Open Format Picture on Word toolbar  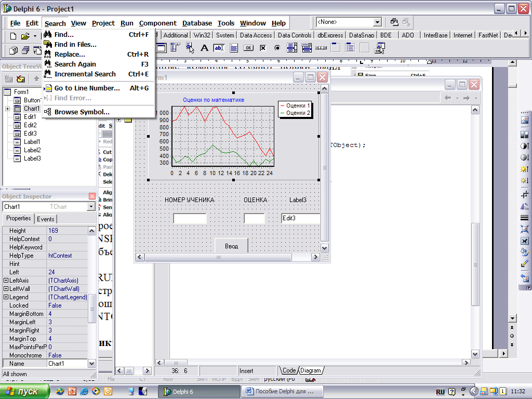click(x=525, y=252)
